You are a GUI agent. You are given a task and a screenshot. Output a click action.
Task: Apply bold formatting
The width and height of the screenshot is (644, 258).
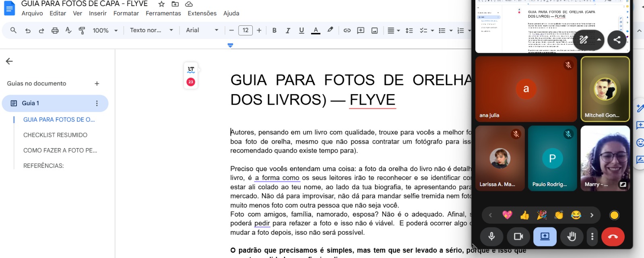274,31
